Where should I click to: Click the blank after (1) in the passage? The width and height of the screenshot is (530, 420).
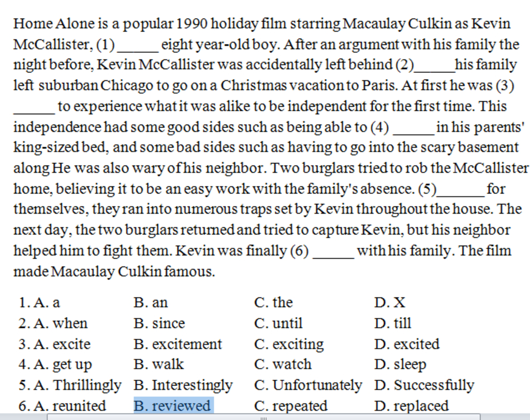[x=138, y=48]
